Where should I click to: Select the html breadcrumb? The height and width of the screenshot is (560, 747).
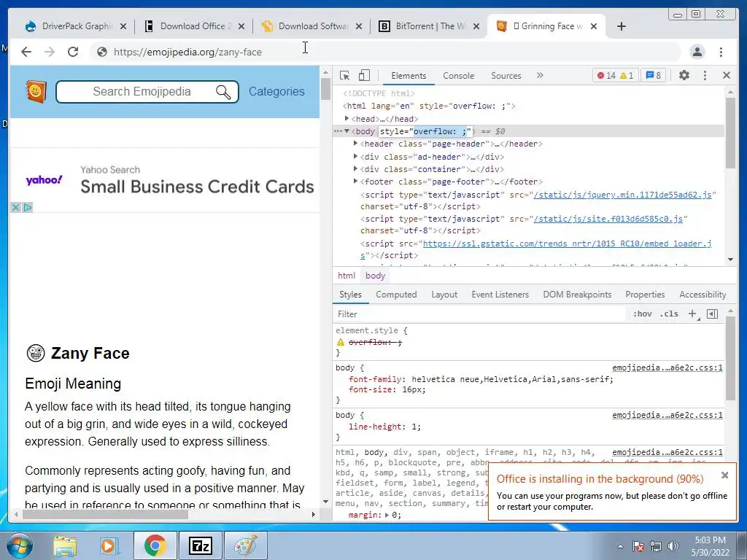[347, 275]
